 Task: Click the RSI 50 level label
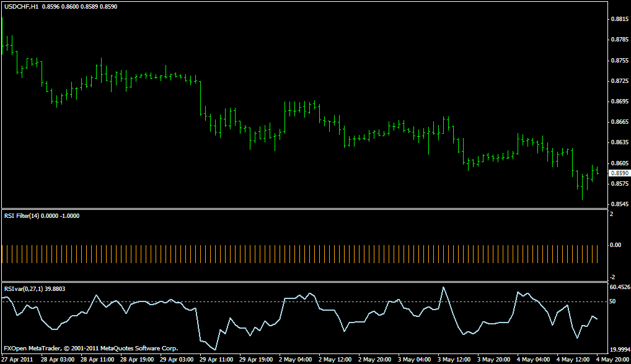click(612, 301)
